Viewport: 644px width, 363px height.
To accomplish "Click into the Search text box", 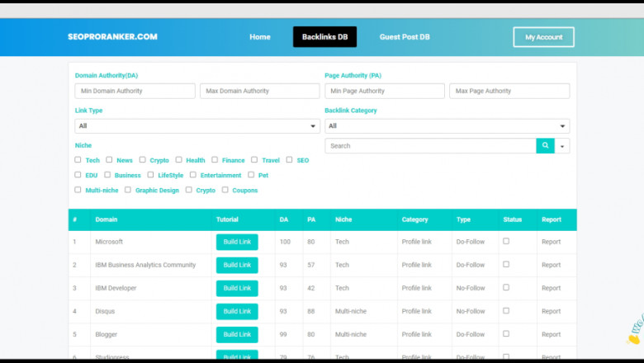I will pos(430,146).
